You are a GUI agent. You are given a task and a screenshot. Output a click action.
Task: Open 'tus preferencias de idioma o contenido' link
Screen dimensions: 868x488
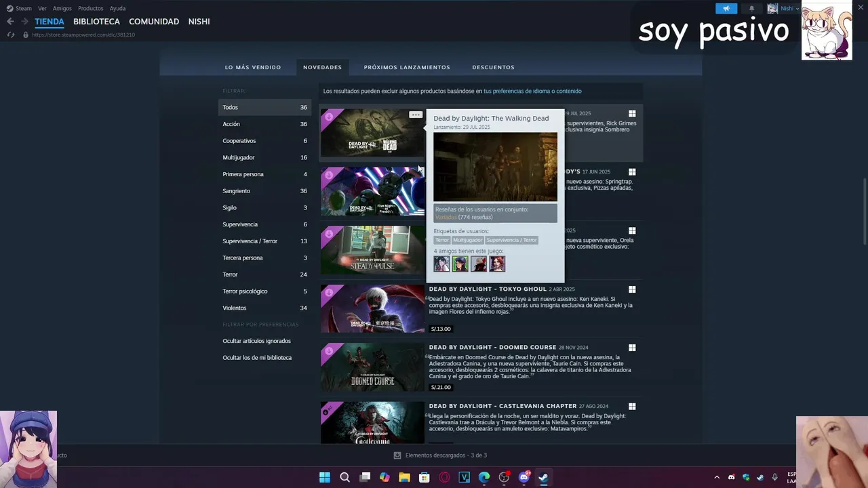[532, 91]
